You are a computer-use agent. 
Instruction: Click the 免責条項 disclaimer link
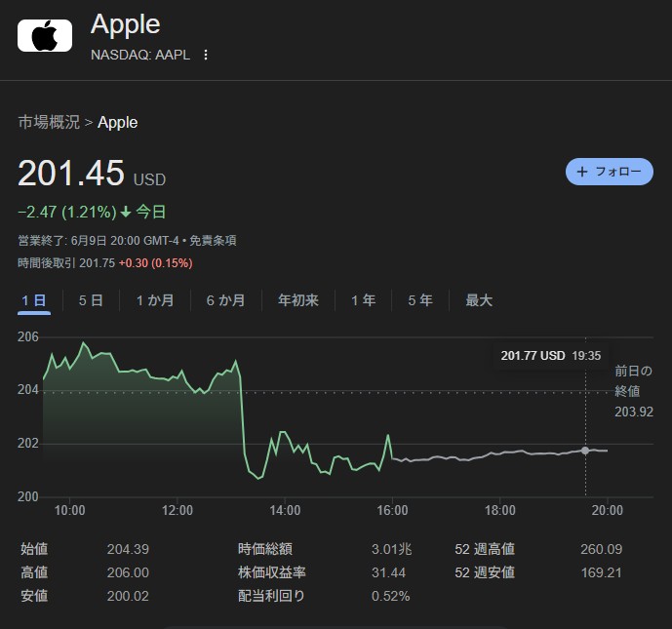213,240
